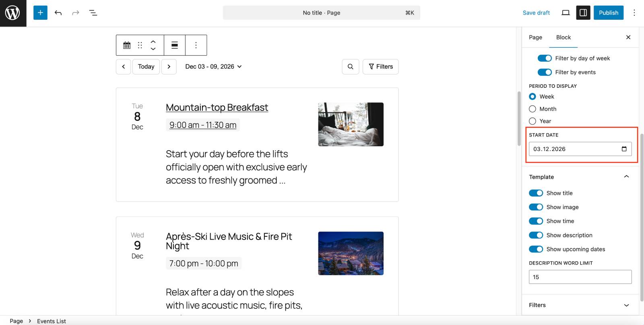Open block options three-dot menu

196,45
